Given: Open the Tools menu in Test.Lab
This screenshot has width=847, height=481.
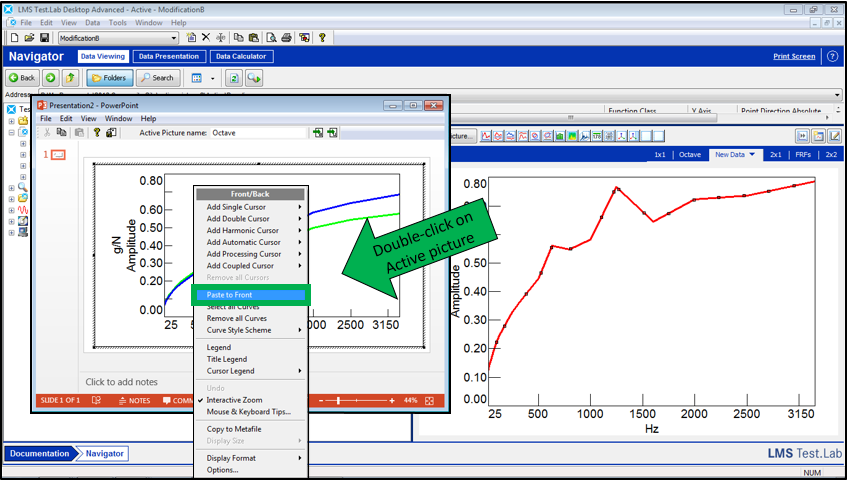Looking at the screenshot, I should click(117, 23).
